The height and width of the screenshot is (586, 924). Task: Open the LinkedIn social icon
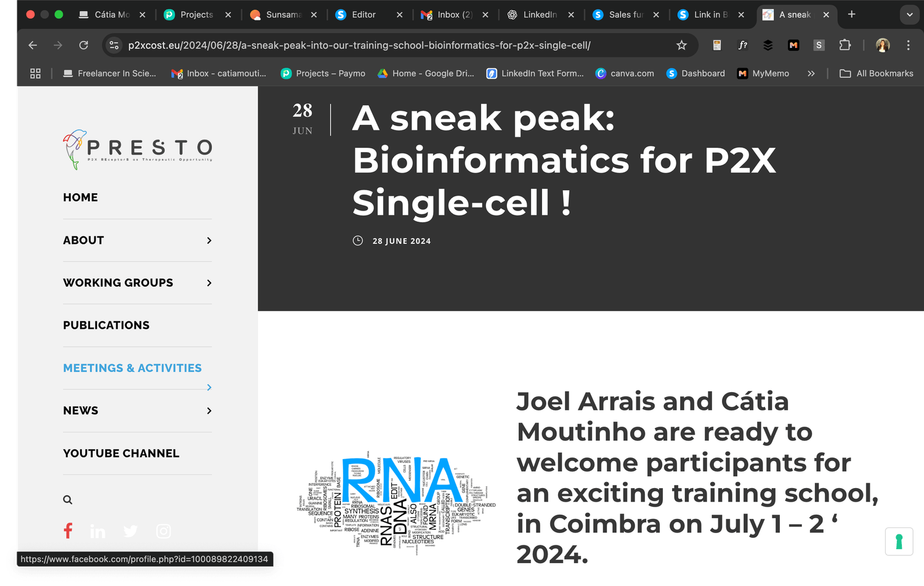pyautogui.click(x=97, y=531)
